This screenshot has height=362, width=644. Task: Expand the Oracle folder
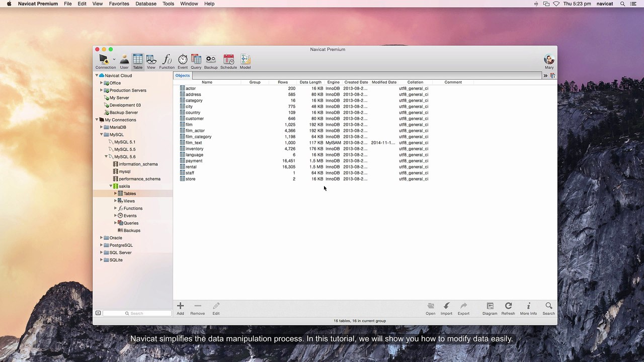pyautogui.click(x=101, y=238)
